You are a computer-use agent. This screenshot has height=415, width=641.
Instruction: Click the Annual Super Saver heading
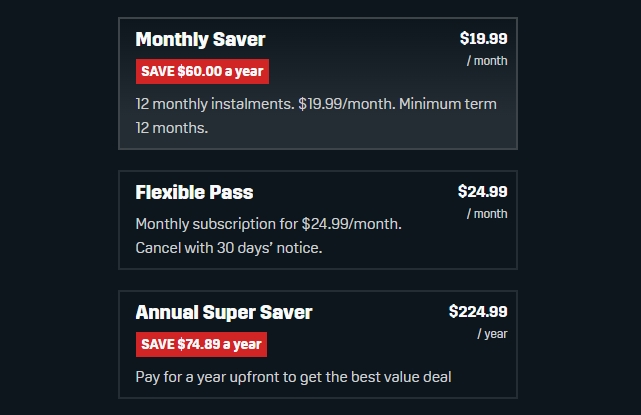pyautogui.click(x=224, y=312)
